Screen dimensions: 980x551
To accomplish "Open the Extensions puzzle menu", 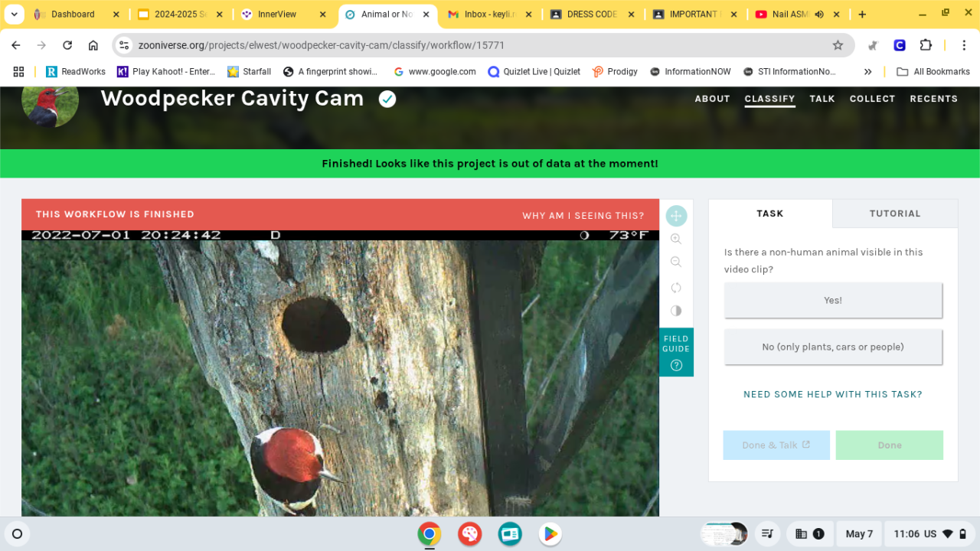I will pyautogui.click(x=926, y=45).
